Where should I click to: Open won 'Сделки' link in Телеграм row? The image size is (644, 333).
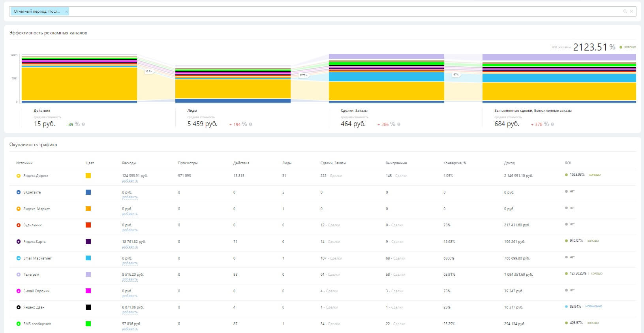click(399, 275)
